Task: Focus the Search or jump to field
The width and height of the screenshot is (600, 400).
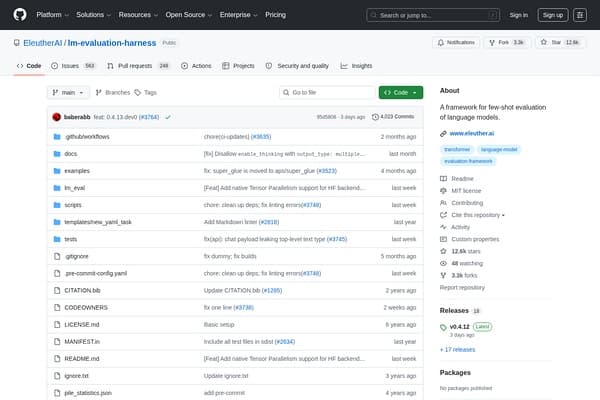Action: click(433, 15)
